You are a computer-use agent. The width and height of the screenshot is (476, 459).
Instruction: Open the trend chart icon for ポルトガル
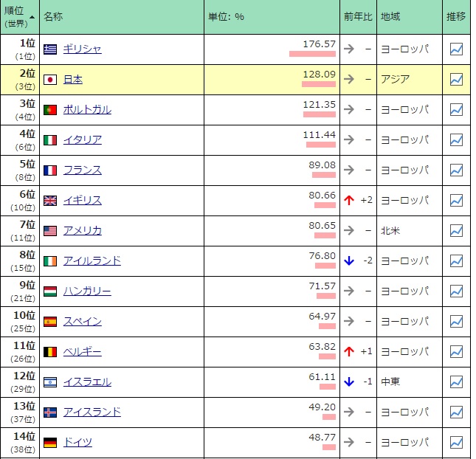456,110
